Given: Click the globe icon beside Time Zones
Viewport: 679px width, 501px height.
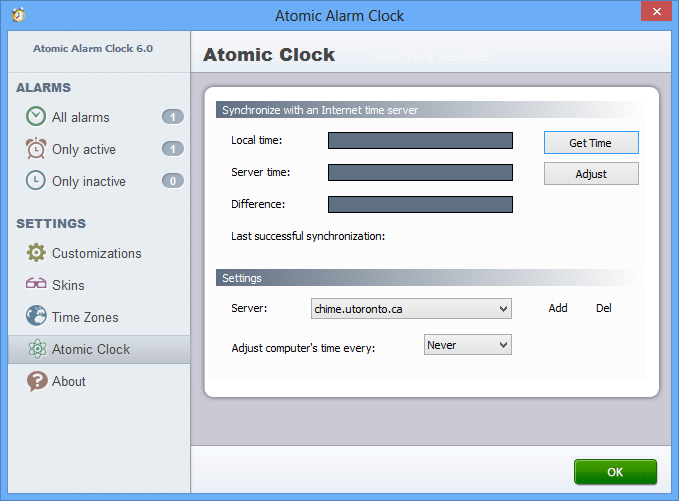Looking at the screenshot, I should (36, 316).
